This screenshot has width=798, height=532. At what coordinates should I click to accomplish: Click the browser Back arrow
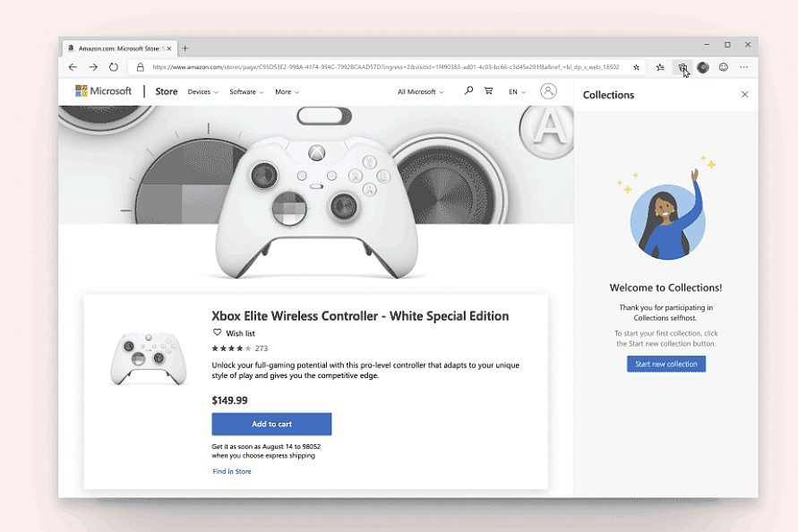(x=73, y=67)
